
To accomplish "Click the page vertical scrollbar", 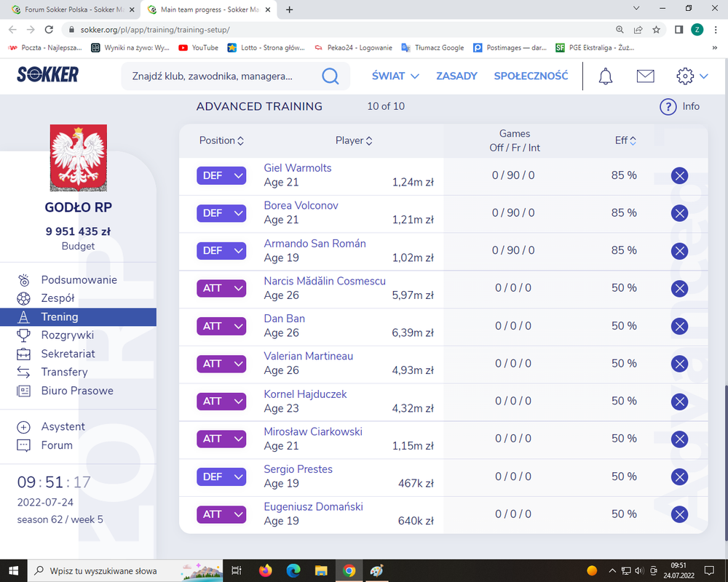I will coord(725,464).
